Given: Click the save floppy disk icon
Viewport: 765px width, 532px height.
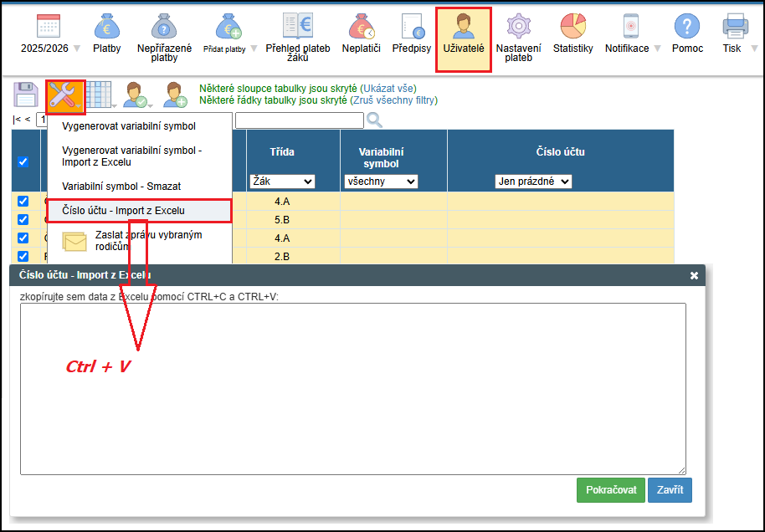Looking at the screenshot, I should click(26, 95).
